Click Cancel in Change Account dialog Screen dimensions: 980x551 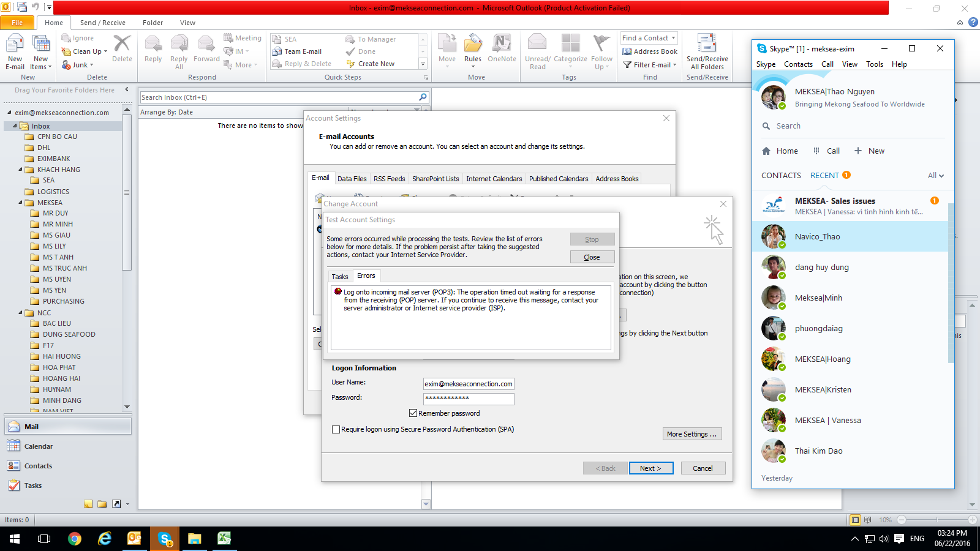tap(703, 468)
